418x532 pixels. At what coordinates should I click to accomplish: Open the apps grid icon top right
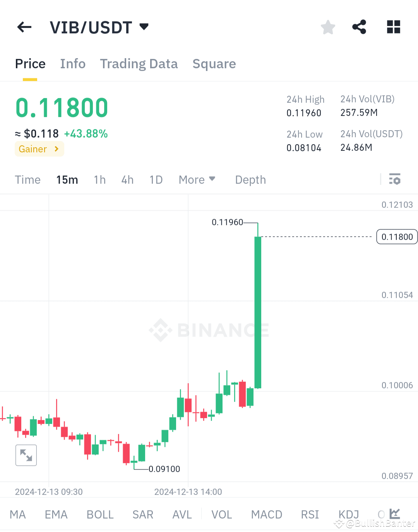[x=393, y=27]
